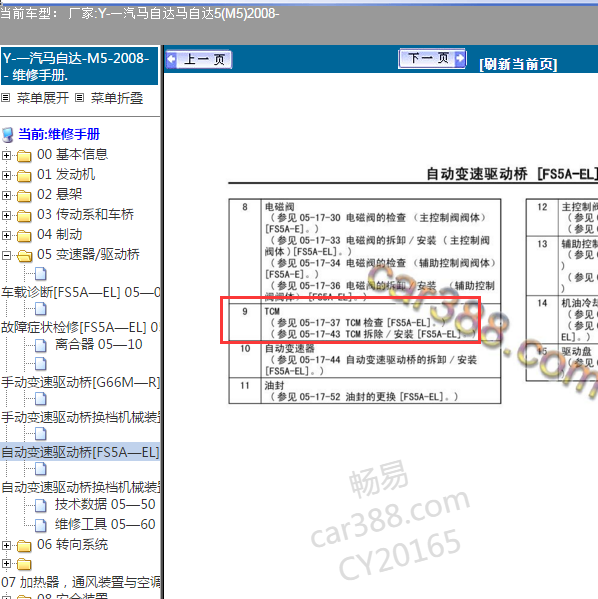Click document icon beside 维修工具 05—60
Image resolution: width=598 pixels, height=599 pixels.
pyautogui.click(x=41, y=525)
